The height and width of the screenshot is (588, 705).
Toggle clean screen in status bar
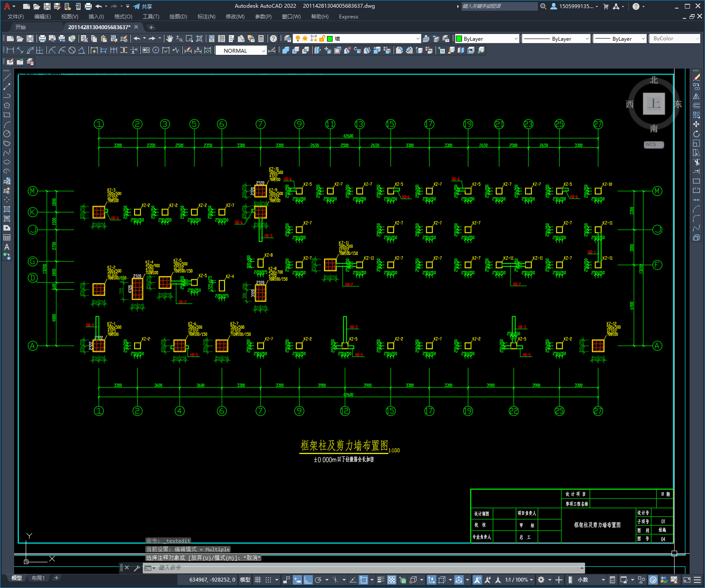click(687, 580)
